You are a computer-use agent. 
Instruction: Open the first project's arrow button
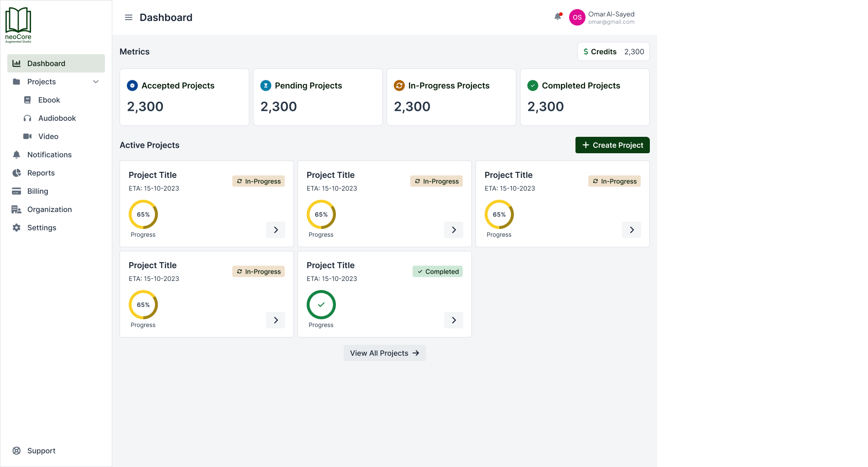(x=276, y=230)
